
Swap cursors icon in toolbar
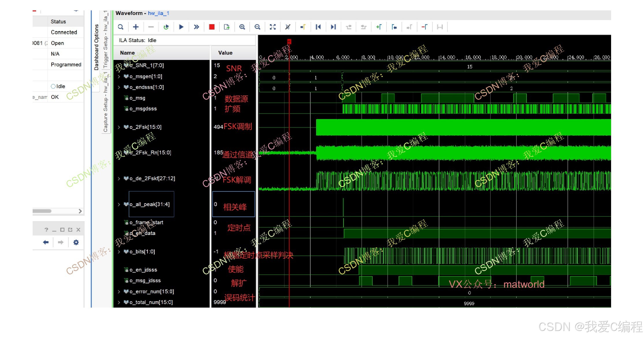click(x=440, y=27)
